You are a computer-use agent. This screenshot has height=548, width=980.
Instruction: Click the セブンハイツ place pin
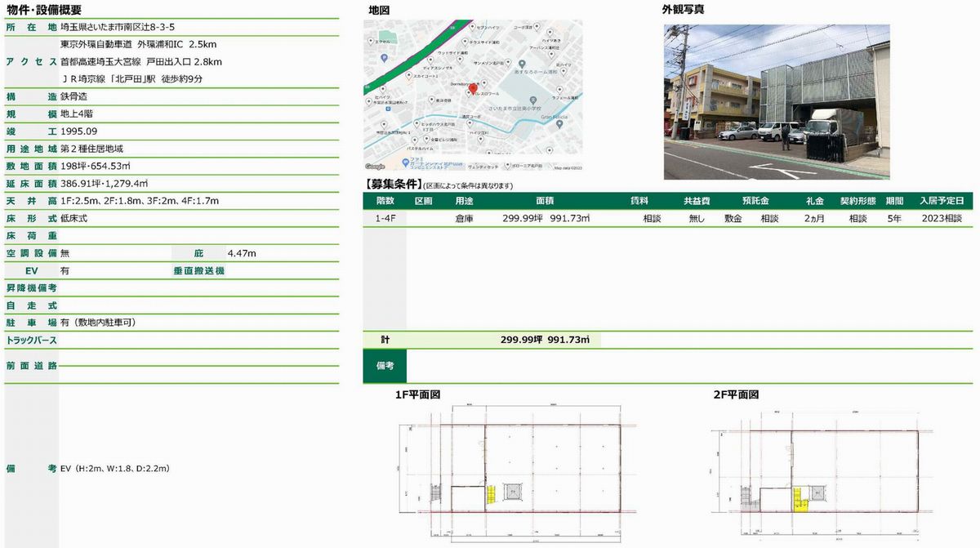pos(473,27)
